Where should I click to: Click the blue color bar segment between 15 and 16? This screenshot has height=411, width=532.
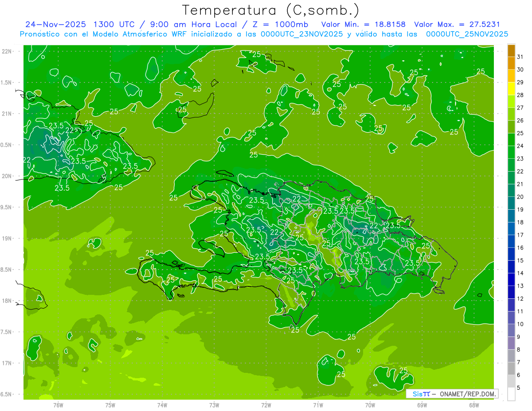coord(511,254)
